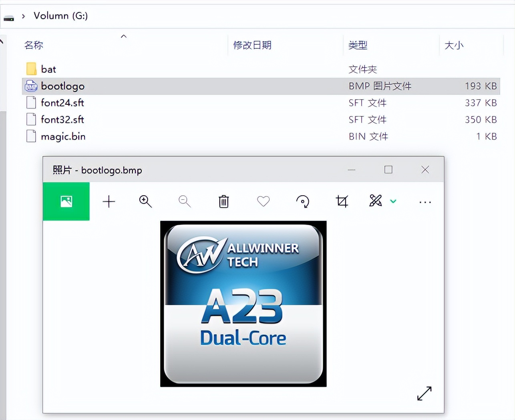515x420 pixels.
Task: Click the sort direction caret above 名称
Action: tap(124, 36)
